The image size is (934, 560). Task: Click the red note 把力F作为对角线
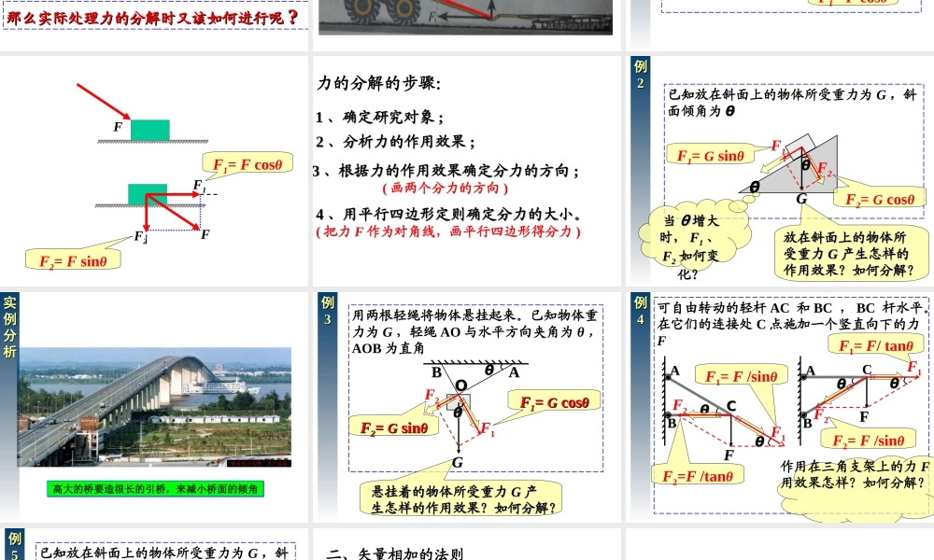(x=448, y=231)
